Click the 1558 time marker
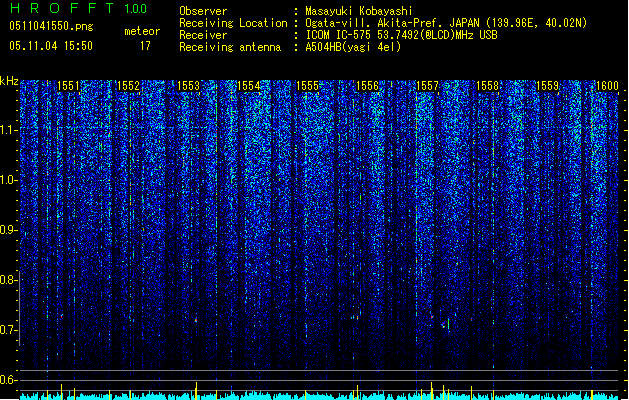Screen dimensions: 629x400 click(487, 86)
